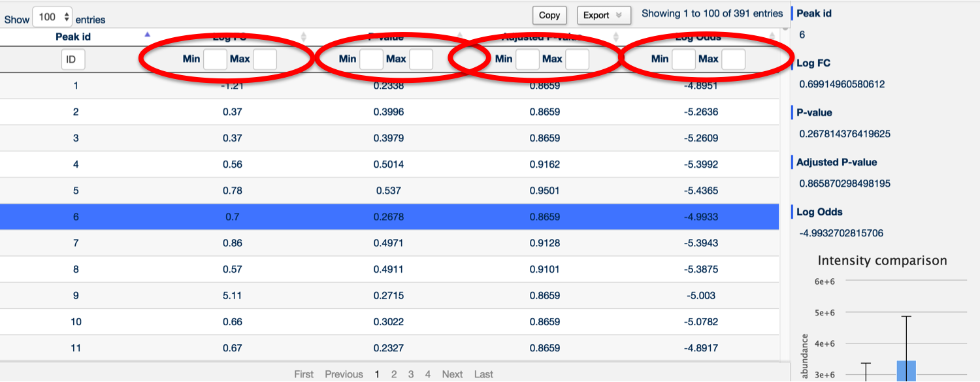Open the Show entries count dropdown
This screenshot has height=382, width=980.
(52, 17)
